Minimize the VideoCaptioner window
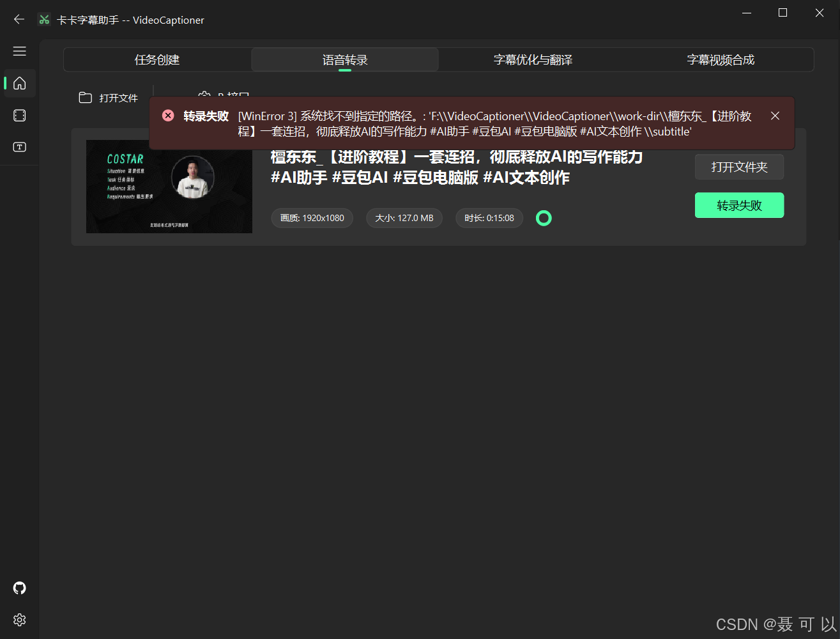The width and height of the screenshot is (840, 639). [746, 13]
